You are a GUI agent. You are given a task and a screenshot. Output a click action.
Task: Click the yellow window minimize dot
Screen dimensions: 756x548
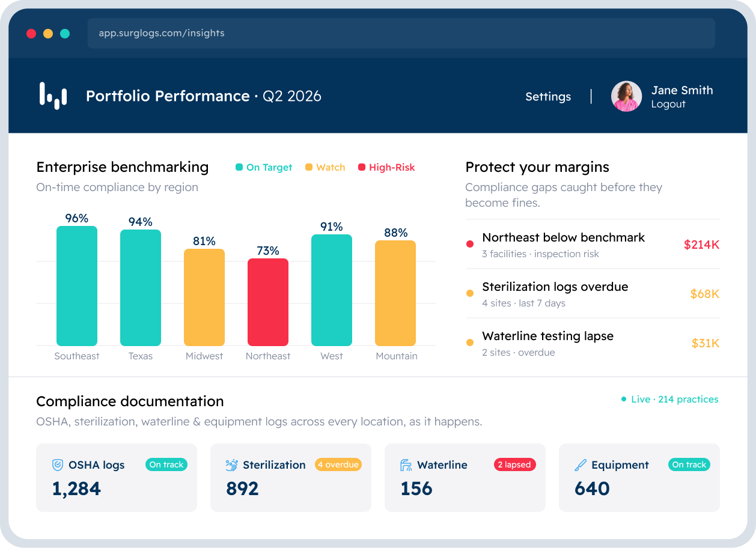pos(48,34)
